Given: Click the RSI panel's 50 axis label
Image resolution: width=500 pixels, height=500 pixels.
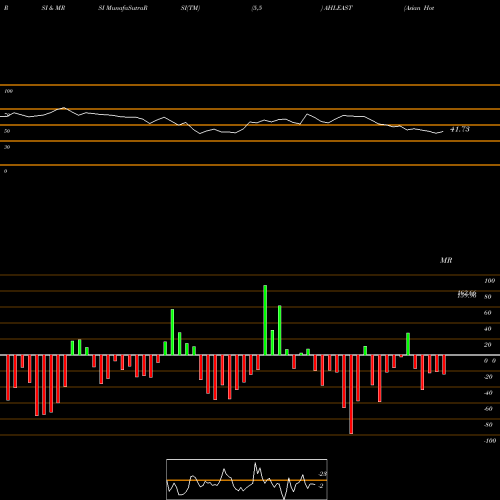Looking at the screenshot, I should [x=7, y=131].
